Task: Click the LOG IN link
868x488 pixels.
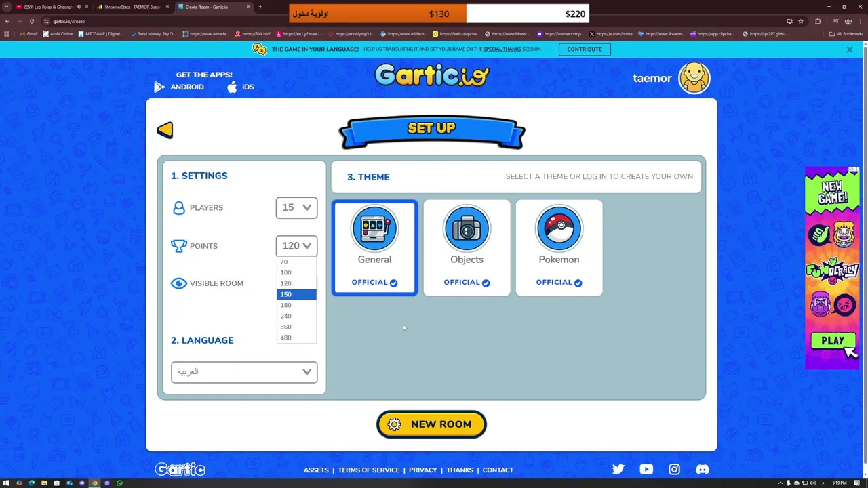Action: [x=594, y=176]
